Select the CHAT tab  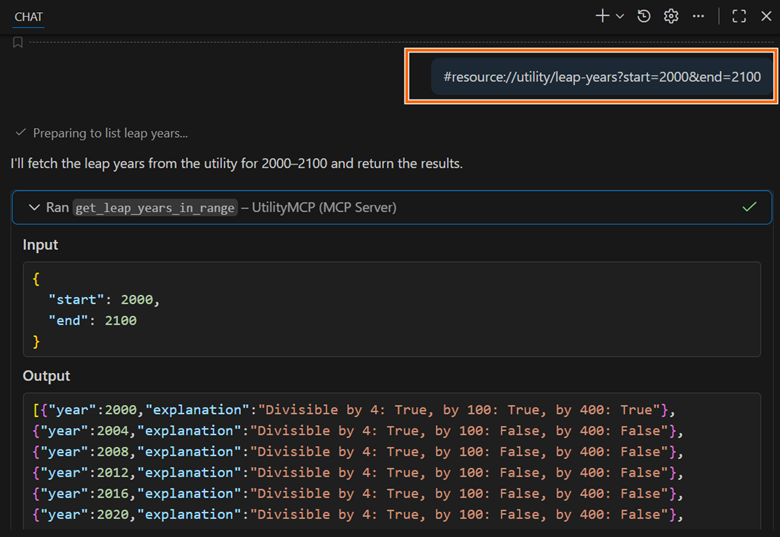(x=28, y=17)
